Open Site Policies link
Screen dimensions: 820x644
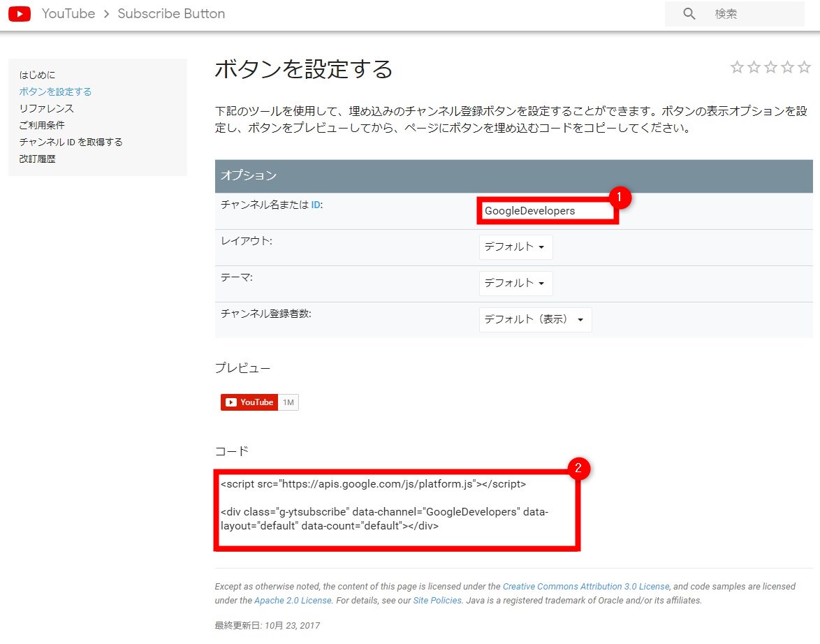437,601
